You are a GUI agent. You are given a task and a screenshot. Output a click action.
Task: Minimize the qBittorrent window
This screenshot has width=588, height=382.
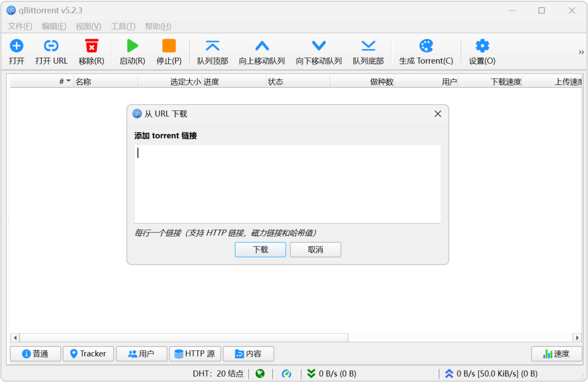(512, 10)
